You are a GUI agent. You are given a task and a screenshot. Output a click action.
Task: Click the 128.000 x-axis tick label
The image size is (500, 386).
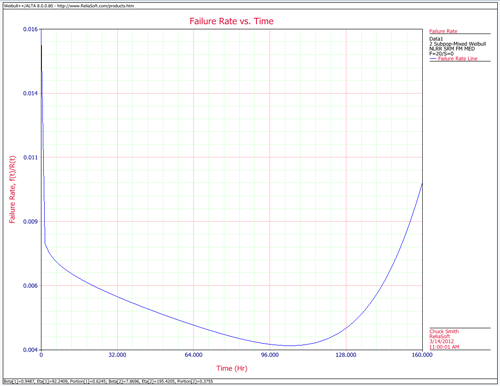tap(346, 355)
